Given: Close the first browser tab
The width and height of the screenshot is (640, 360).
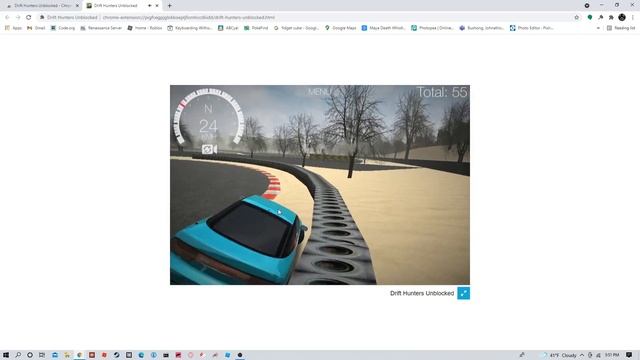Looking at the screenshot, I should tap(77, 6).
